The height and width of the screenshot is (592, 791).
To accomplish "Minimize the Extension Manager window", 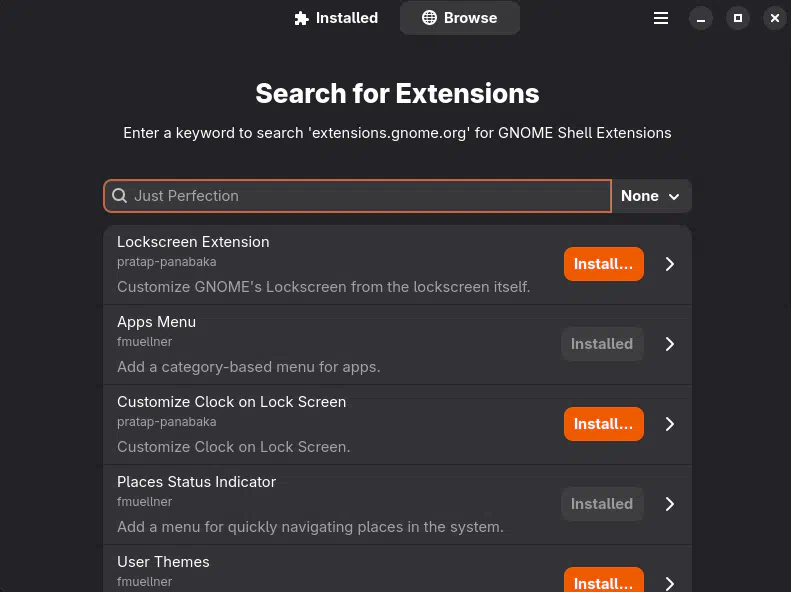I will pyautogui.click(x=700, y=18).
